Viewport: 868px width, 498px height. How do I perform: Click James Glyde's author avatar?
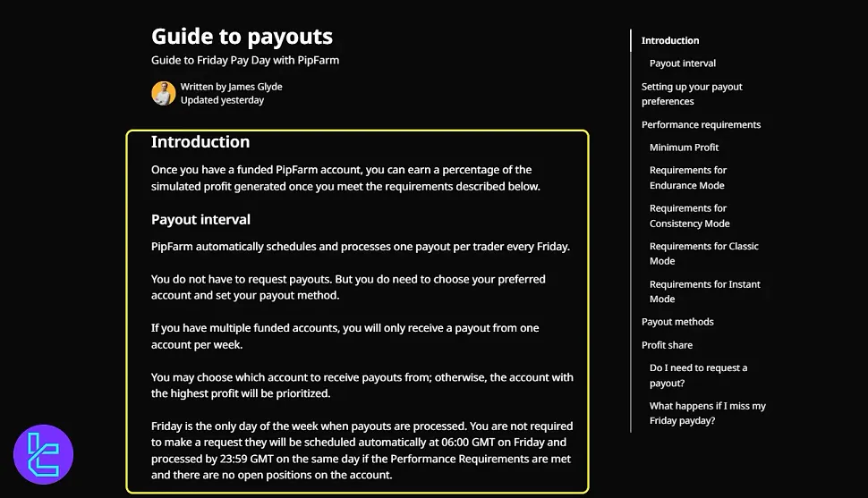pyautogui.click(x=163, y=93)
